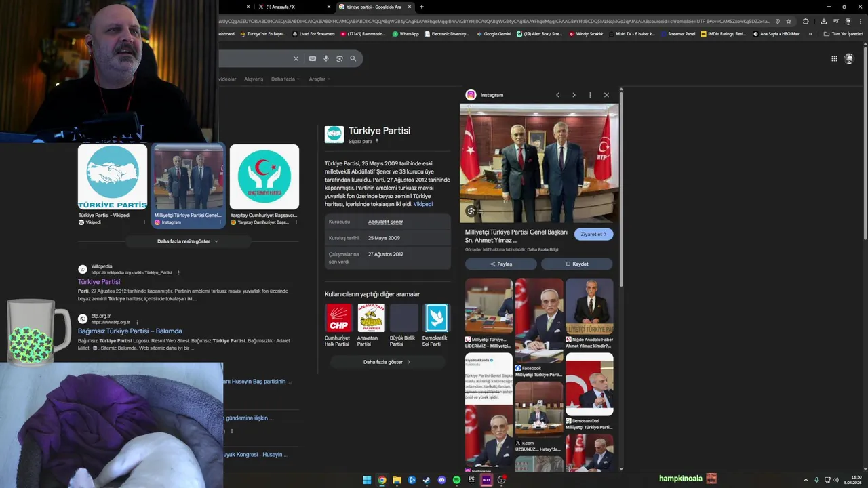Image resolution: width=868 pixels, height=488 pixels.
Task: Open the Tüm Yer İşaretleri bookmarks folder
Action: tap(843, 34)
